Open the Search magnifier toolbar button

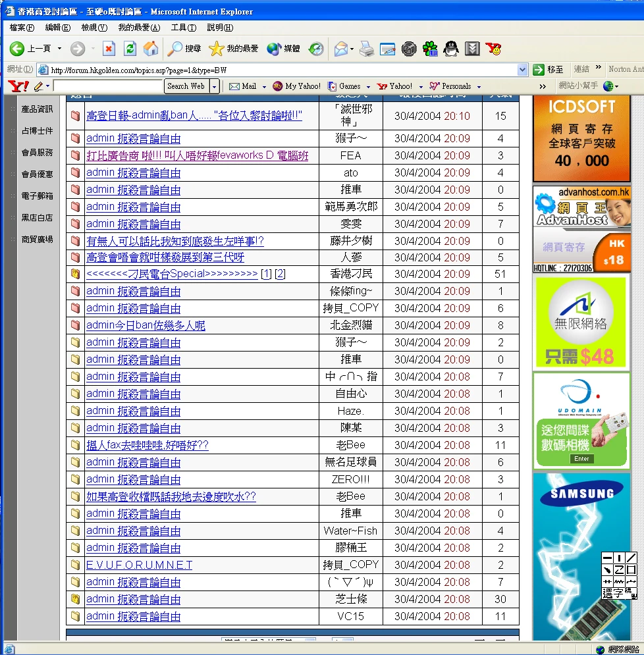[x=184, y=49]
